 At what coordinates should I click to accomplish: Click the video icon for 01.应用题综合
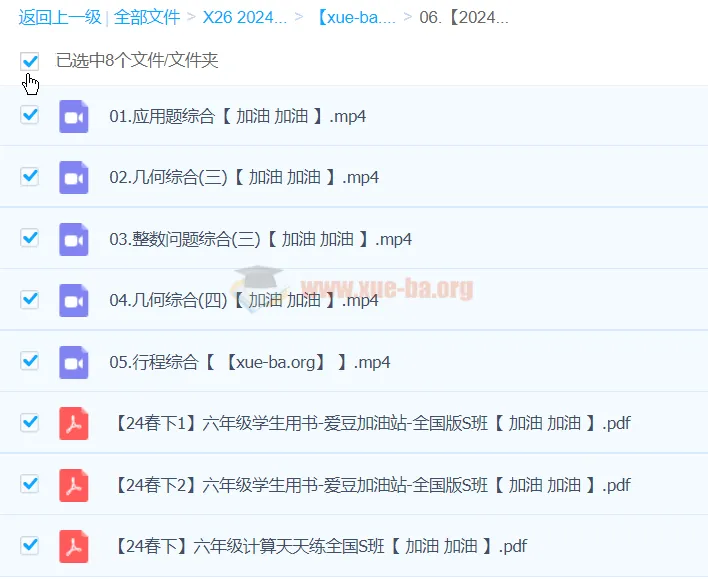[74, 117]
